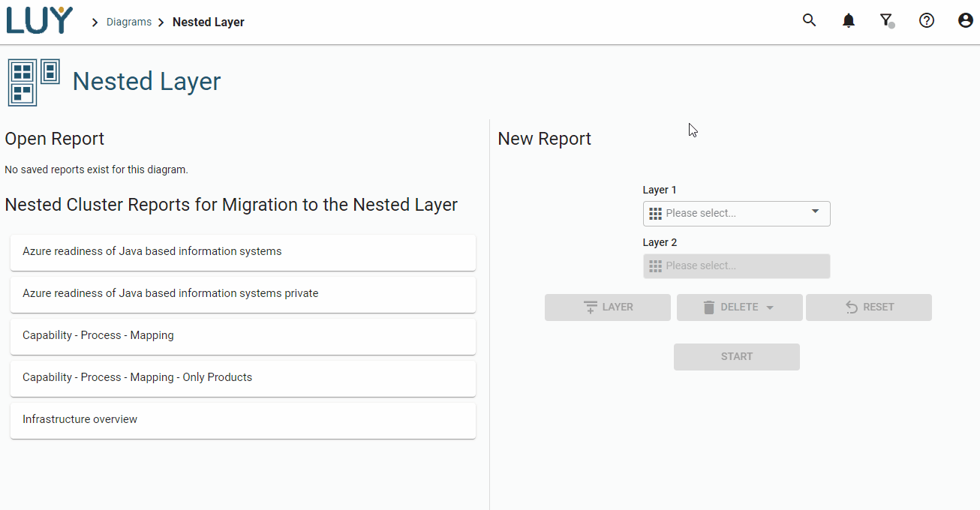Go to Diagrams in the breadcrumb

[129, 22]
